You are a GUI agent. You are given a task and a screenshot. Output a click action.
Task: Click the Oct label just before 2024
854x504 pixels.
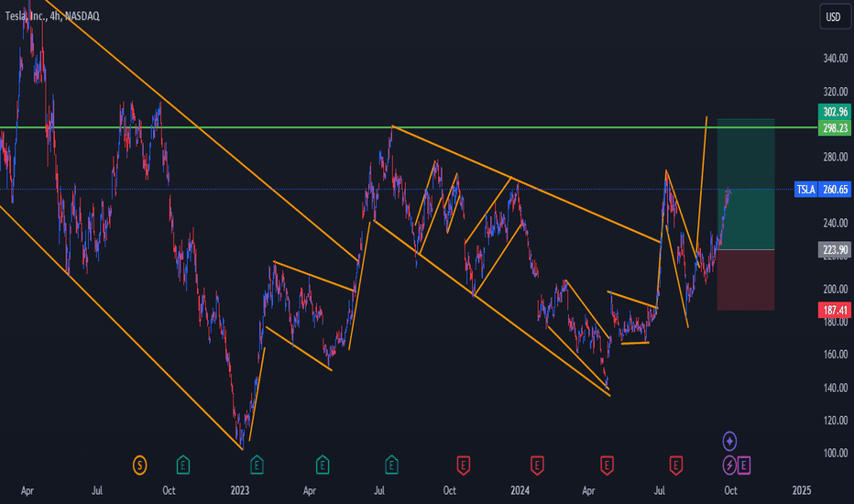[x=449, y=490]
